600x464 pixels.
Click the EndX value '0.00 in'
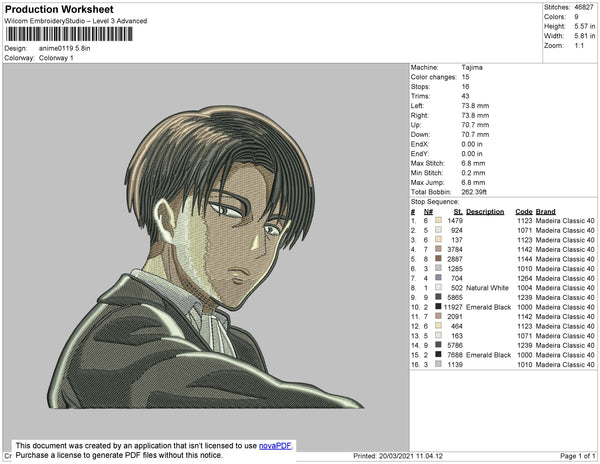[x=472, y=144]
